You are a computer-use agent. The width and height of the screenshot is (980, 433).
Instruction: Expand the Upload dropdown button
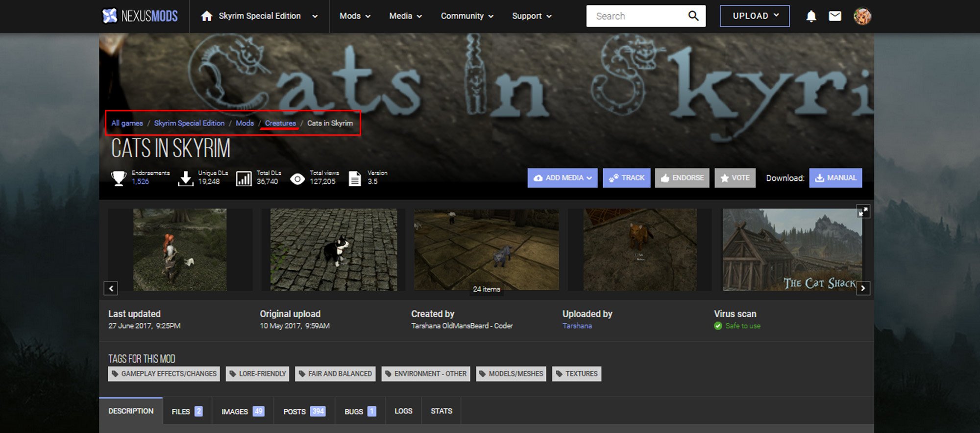(x=755, y=16)
